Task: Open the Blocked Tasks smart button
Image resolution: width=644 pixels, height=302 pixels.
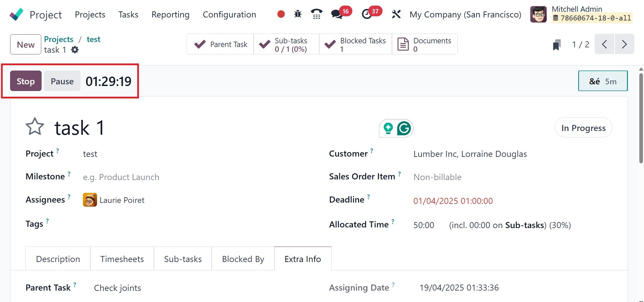Action: (355, 44)
